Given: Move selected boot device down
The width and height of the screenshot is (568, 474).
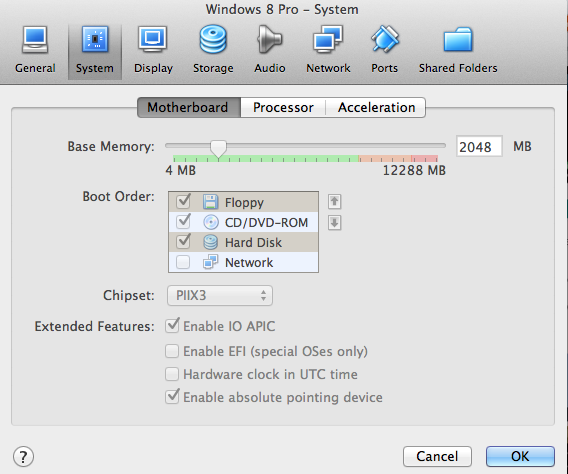Looking at the screenshot, I should (x=334, y=223).
